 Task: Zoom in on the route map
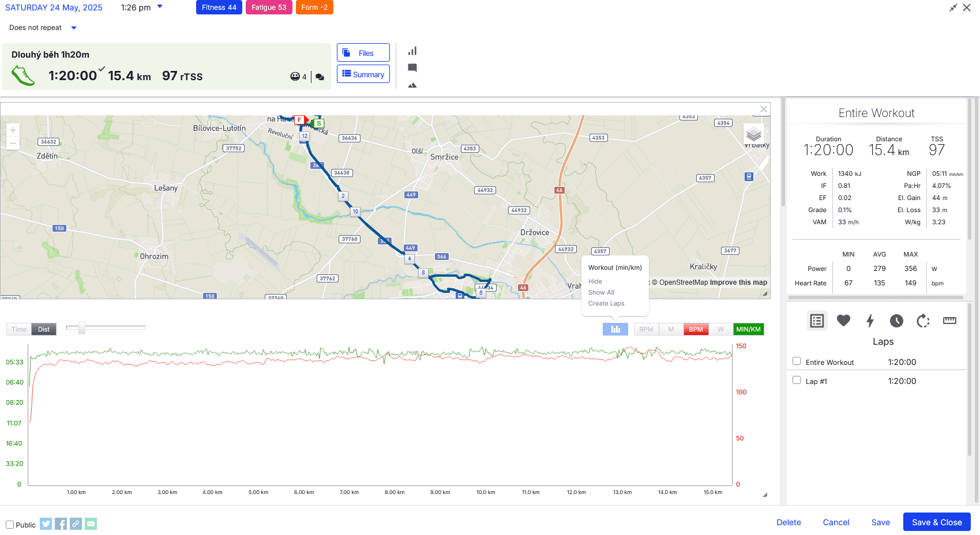(13, 130)
